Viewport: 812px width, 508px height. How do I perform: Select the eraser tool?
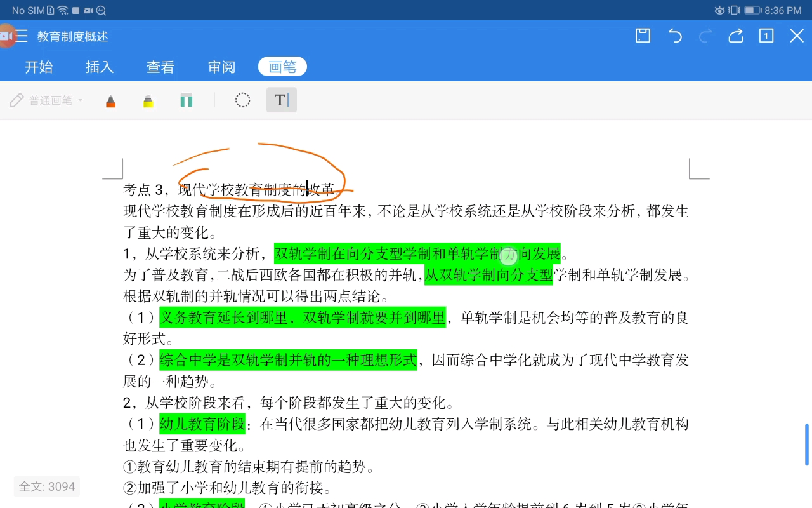pos(186,100)
